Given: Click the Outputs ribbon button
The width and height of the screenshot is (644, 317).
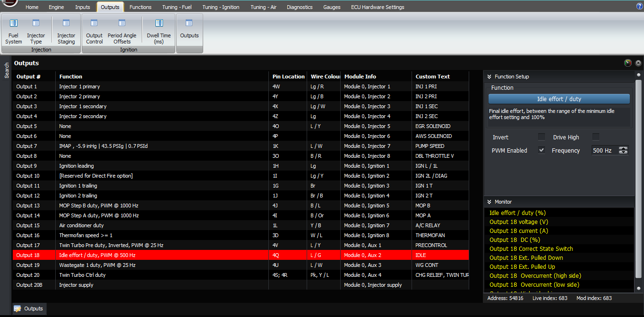Looking at the screenshot, I should coord(189,29).
